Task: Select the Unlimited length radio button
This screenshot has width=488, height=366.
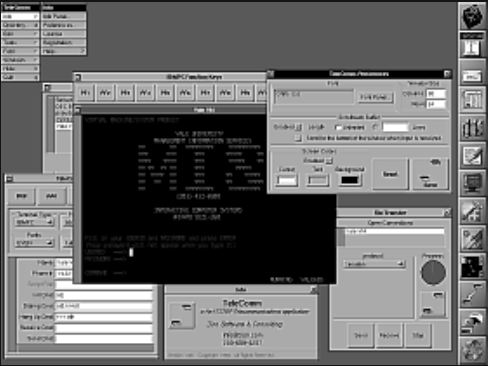Action: pyautogui.click(x=338, y=127)
